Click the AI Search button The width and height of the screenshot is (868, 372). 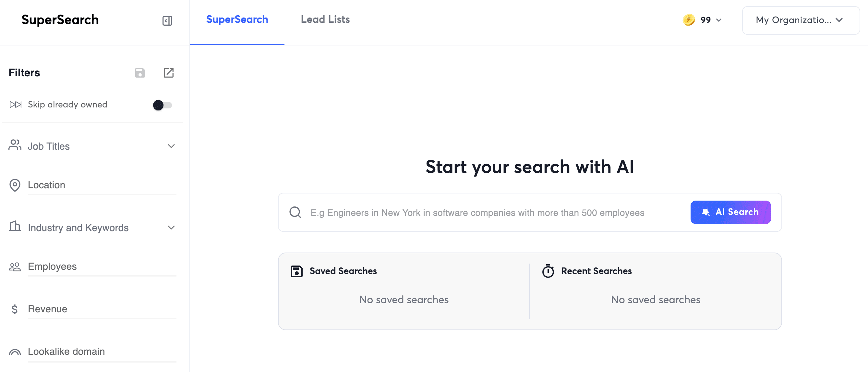click(x=730, y=212)
